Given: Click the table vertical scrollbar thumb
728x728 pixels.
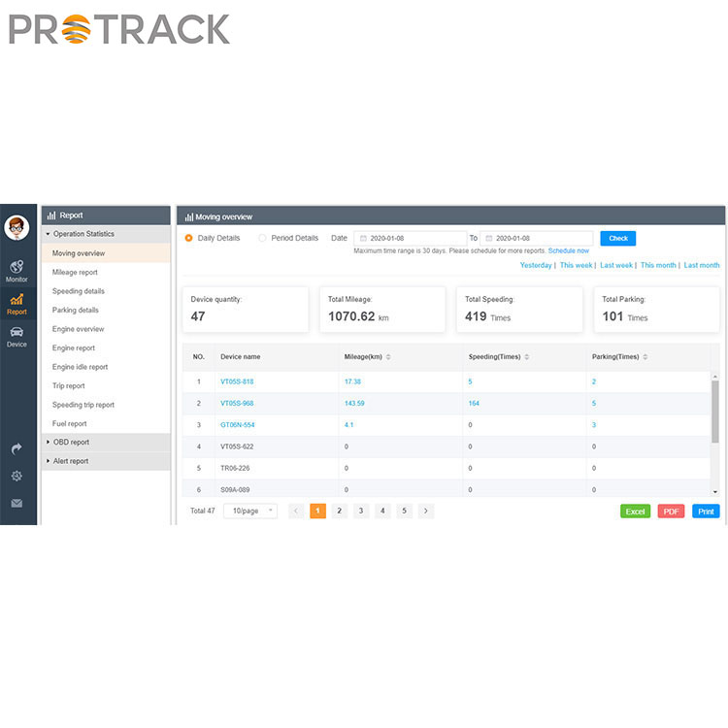Looking at the screenshot, I should tap(715, 412).
